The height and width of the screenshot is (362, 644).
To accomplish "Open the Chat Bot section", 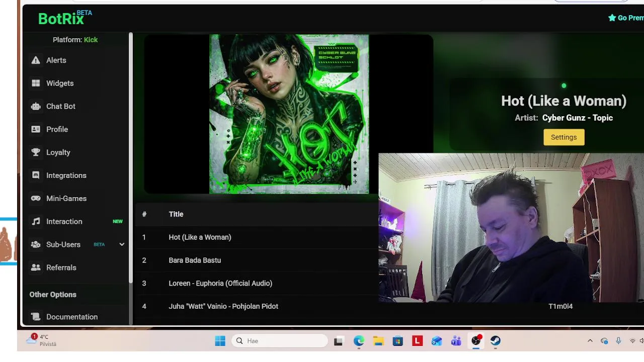I will coord(61,107).
